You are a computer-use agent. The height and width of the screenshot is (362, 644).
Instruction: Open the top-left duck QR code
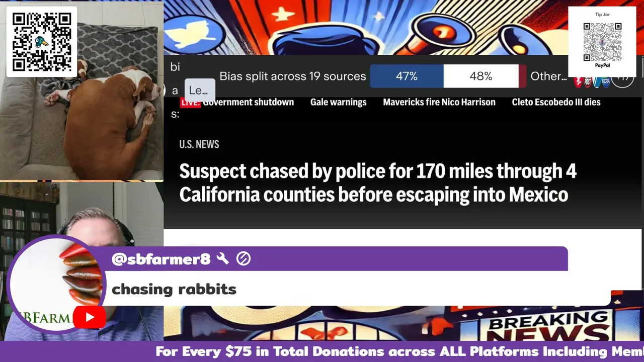pos(42,42)
